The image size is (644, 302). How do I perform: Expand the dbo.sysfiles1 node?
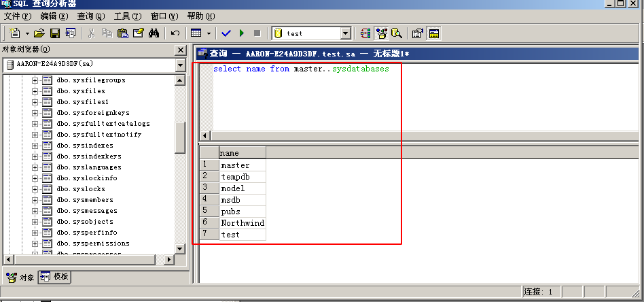click(35, 102)
